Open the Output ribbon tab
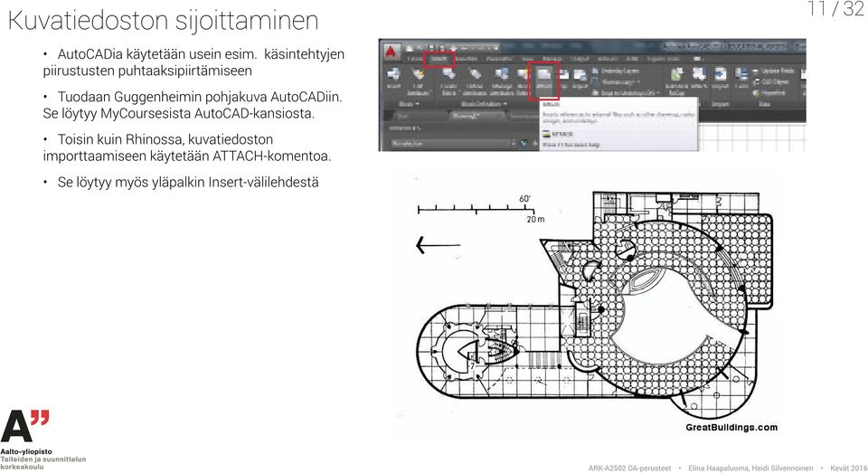 tap(580, 59)
